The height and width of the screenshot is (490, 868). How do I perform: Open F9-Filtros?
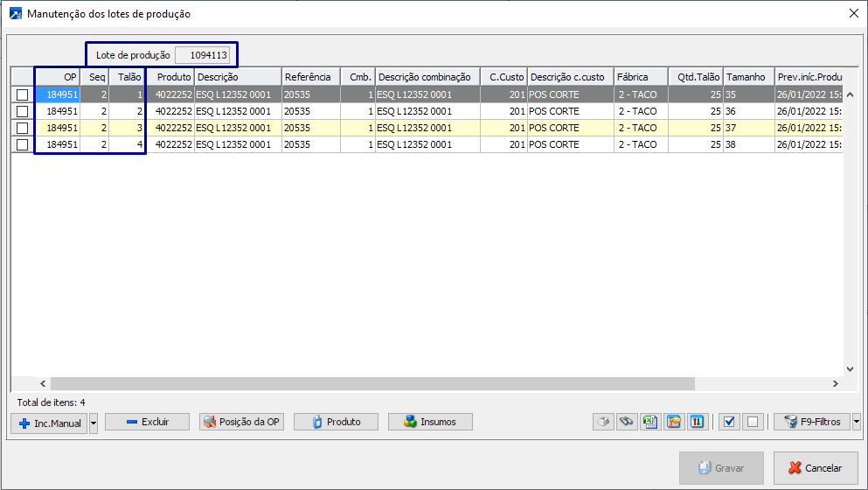click(x=812, y=422)
